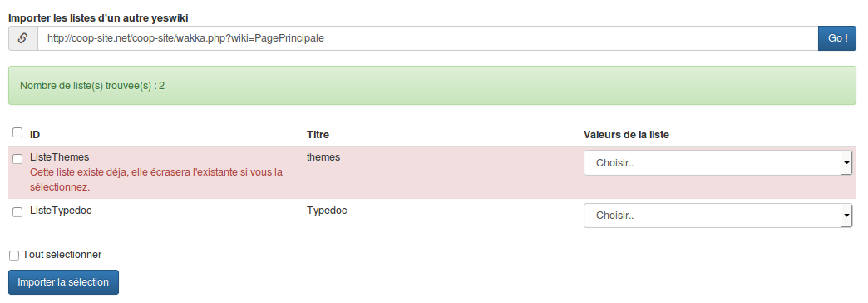Viewport: 868px width, 303px height.
Task: Open the Choisir.. dropdown for ListeThemes
Action: [x=718, y=163]
